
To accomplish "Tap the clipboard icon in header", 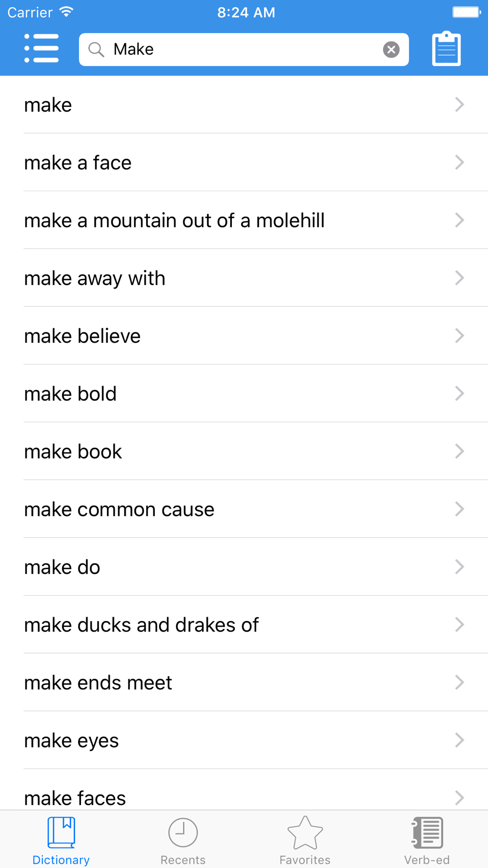I will 447,48.
